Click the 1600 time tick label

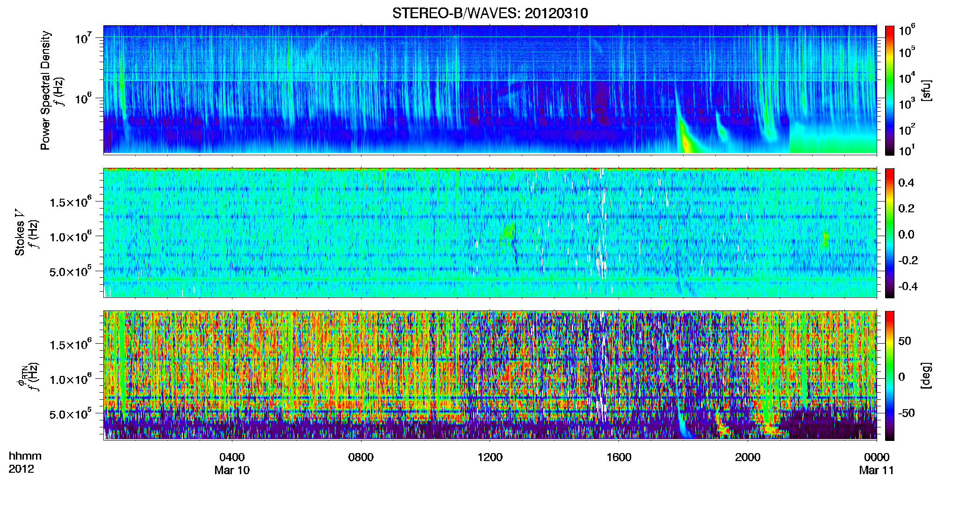pyautogui.click(x=619, y=457)
